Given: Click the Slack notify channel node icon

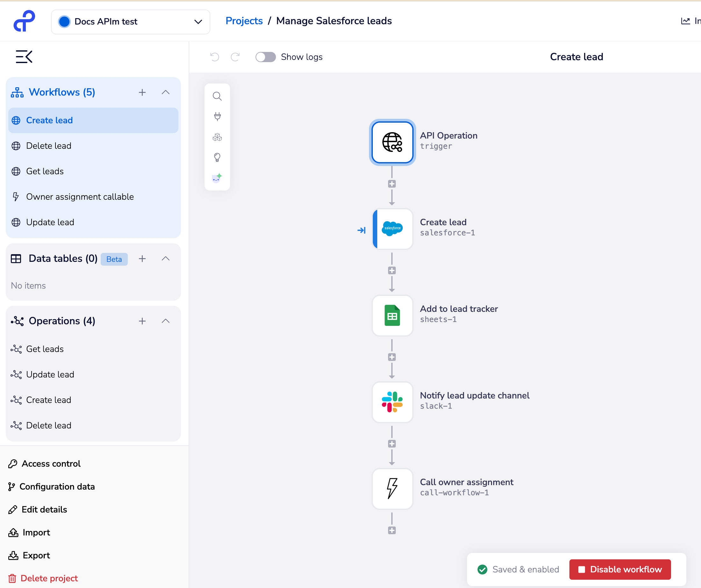Looking at the screenshot, I should (392, 402).
